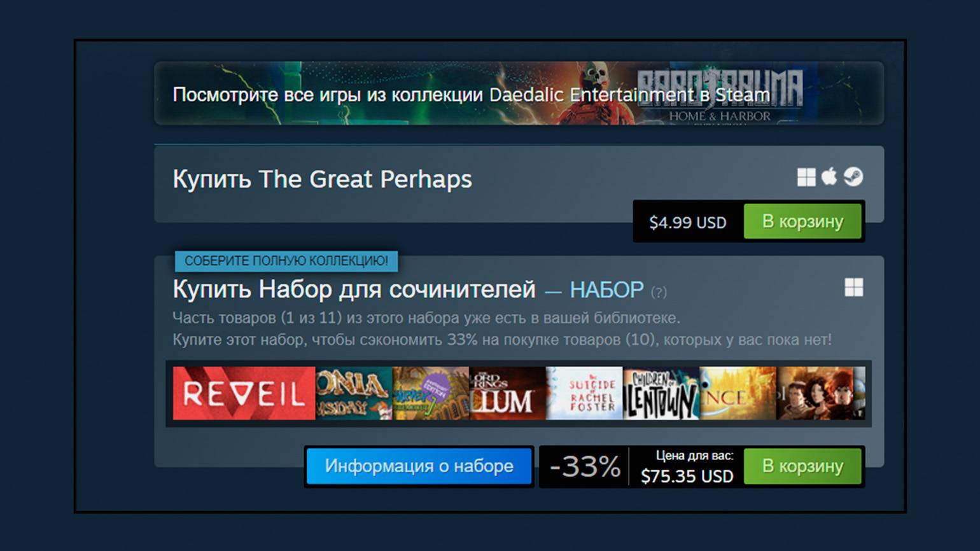
Task: Open the Deponia Doomsday thumbnail
Action: (x=354, y=393)
